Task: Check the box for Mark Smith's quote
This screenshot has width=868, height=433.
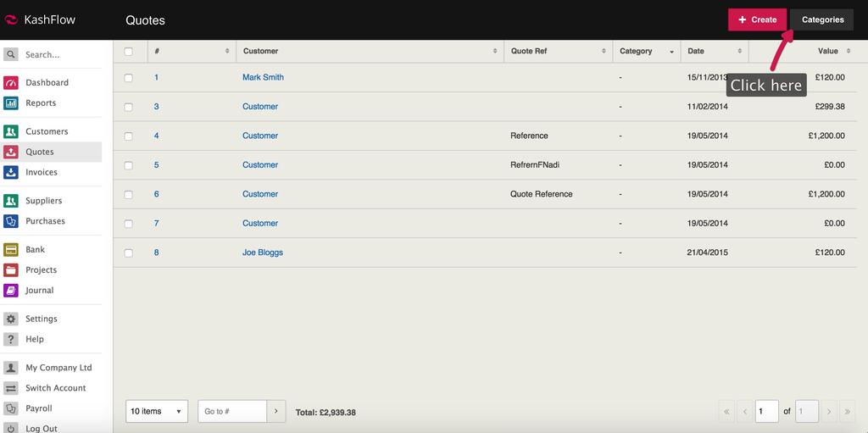Action: [x=129, y=78]
